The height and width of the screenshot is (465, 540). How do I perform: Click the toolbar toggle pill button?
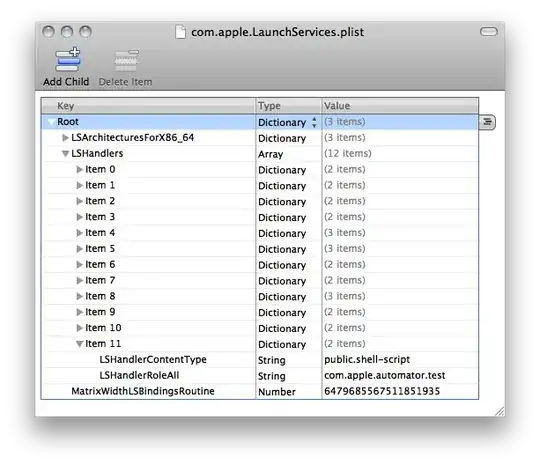pyautogui.click(x=488, y=32)
